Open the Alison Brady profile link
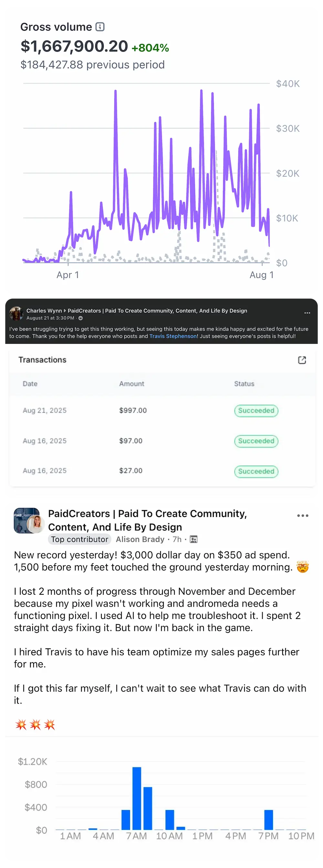Screen dimensions: 323x868 click(x=140, y=539)
